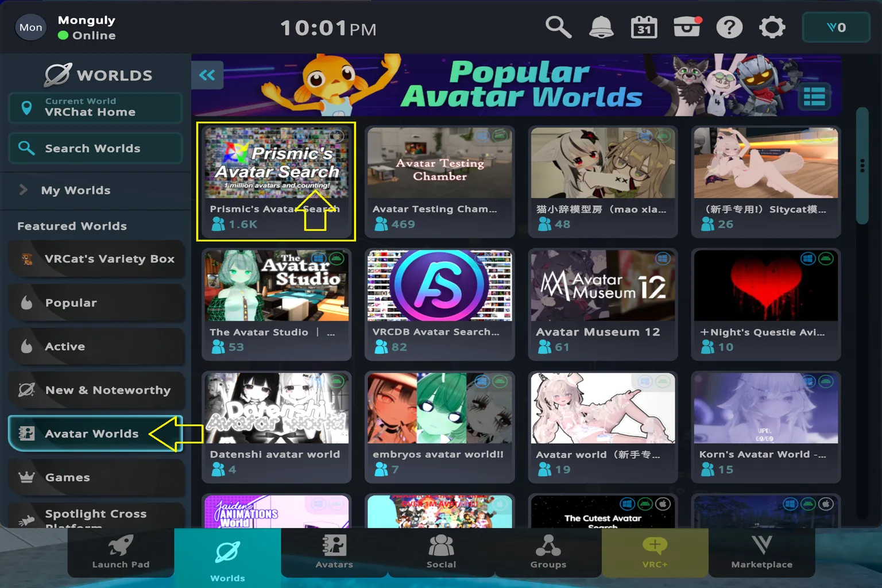The width and height of the screenshot is (882, 588).
Task: Open Groups tab in bottom bar
Action: click(x=548, y=552)
